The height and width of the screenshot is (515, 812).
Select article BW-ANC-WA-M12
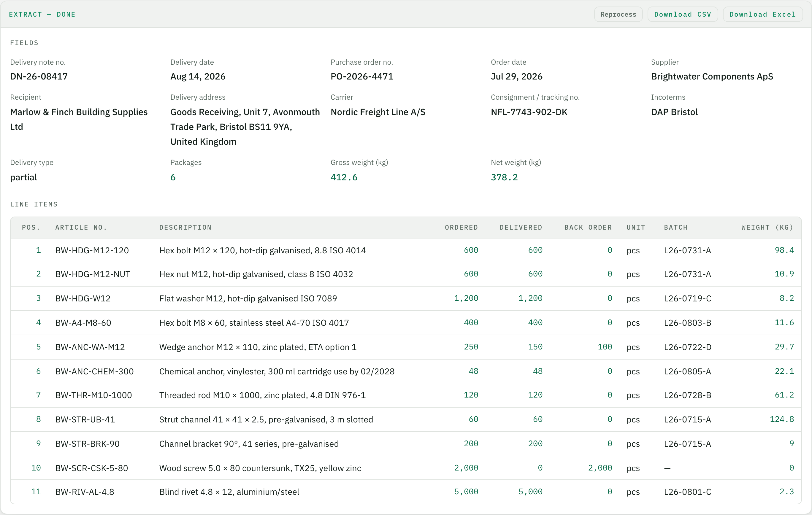tap(90, 347)
